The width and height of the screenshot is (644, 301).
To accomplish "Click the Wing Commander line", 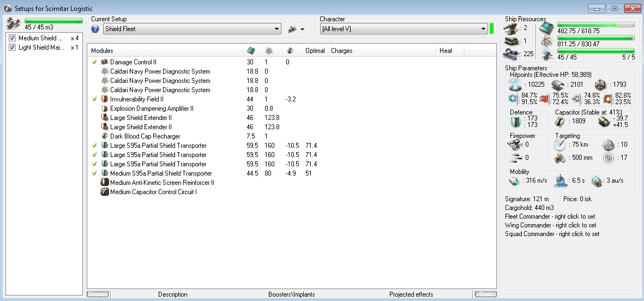I will tap(550, 225).
